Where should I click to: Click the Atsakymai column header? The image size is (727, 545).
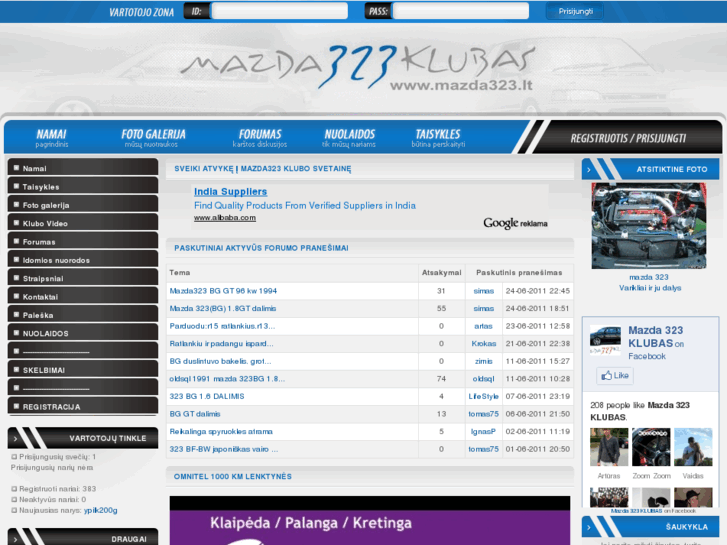click(x=441, y=273)
